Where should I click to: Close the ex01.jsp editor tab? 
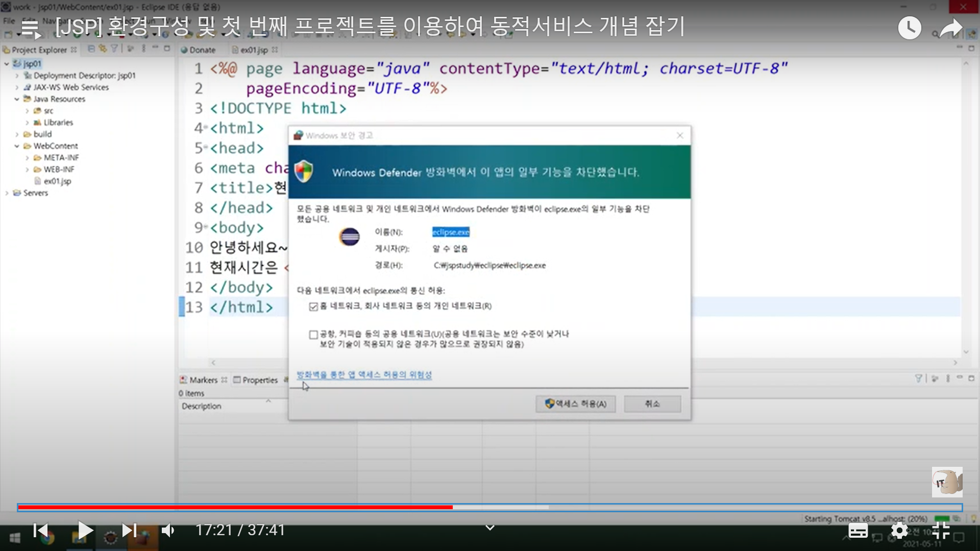275,49
